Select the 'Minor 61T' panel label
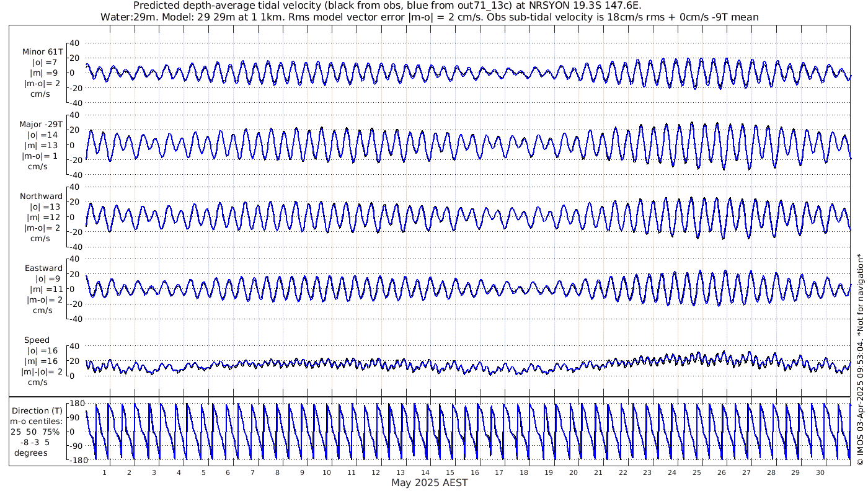Viewport: 868px width, 496px height. click(x=42, y=52)
